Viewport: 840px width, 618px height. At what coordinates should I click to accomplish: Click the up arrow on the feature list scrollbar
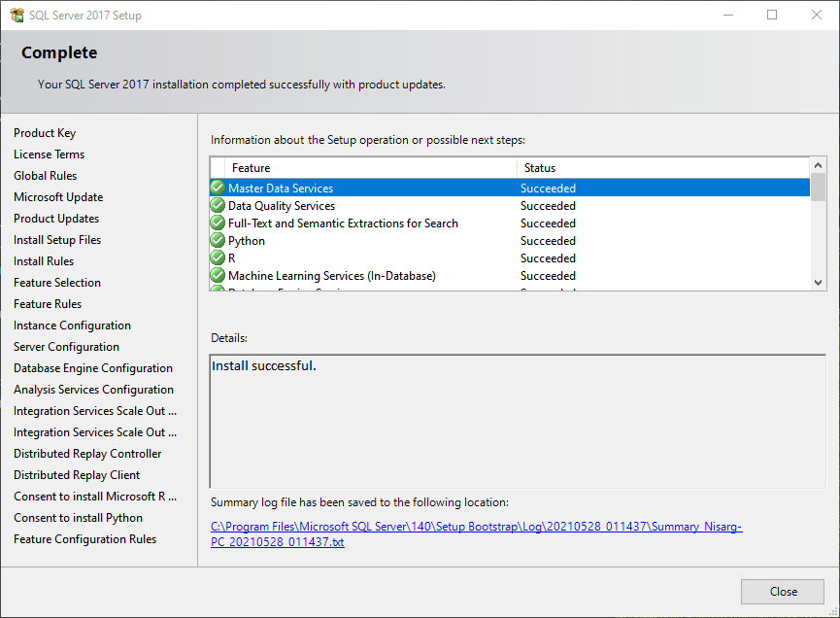(818, 164)
